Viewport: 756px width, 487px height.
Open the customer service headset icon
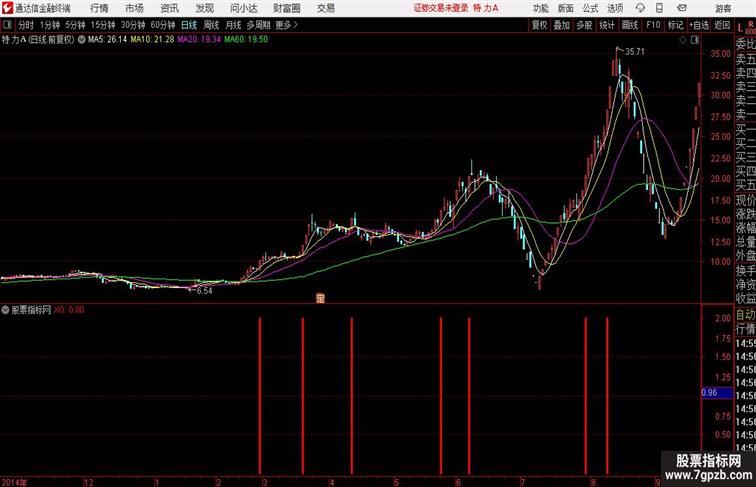(x=640, y=8)
